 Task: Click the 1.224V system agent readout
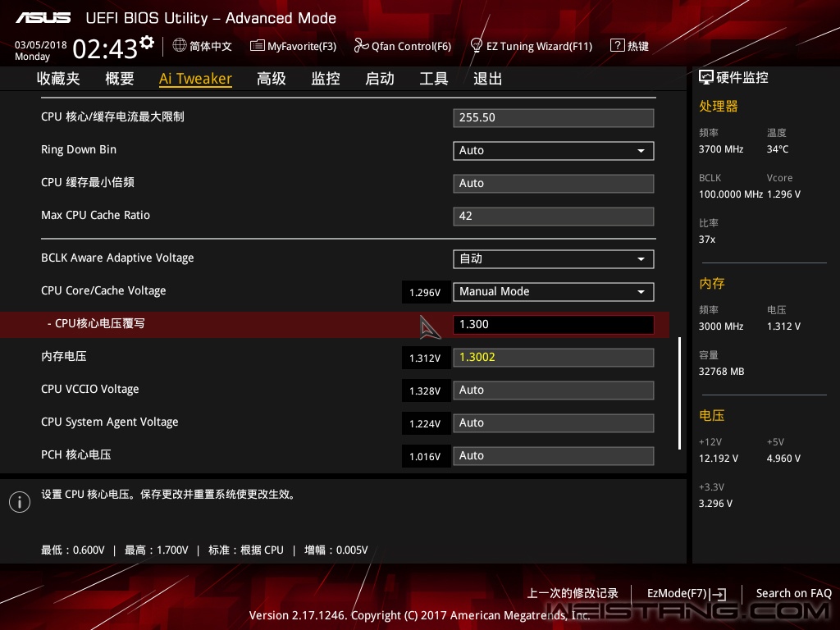[426, 424]
